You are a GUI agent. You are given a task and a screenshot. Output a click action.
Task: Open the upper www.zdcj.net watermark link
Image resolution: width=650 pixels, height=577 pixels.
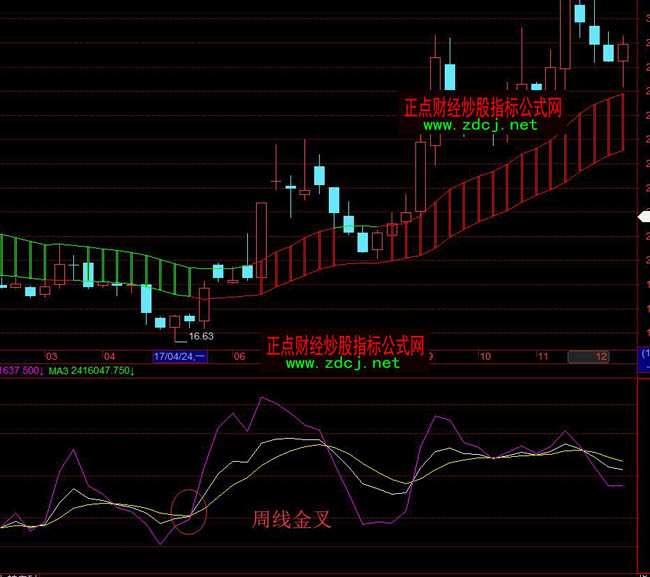(x=479, y=125)
